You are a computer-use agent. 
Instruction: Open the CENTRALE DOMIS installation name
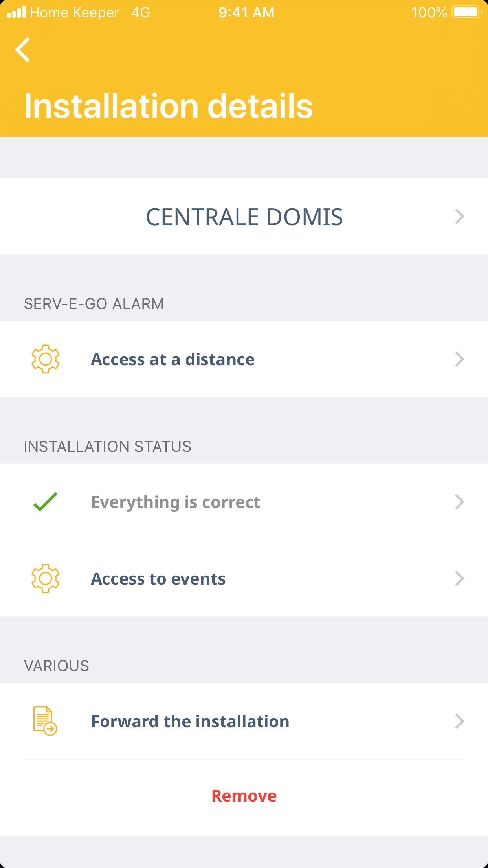tap(244, 217)
